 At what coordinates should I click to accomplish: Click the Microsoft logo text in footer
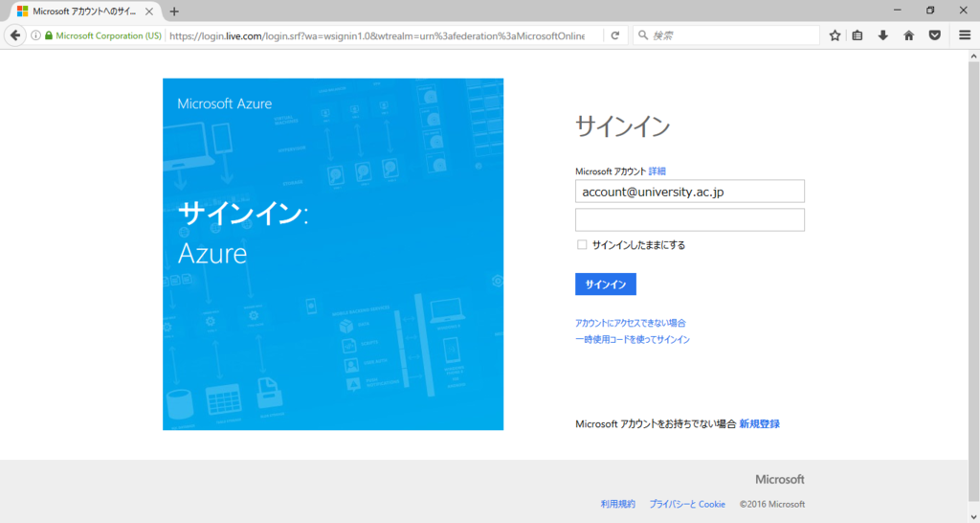point(779,479)
